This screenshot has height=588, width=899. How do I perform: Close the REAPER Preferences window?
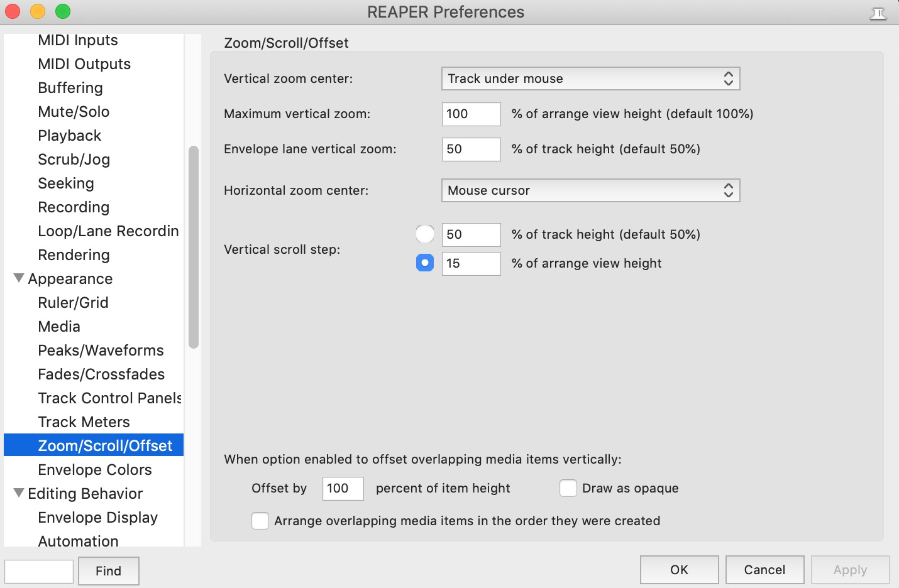[x=13, y=11]
